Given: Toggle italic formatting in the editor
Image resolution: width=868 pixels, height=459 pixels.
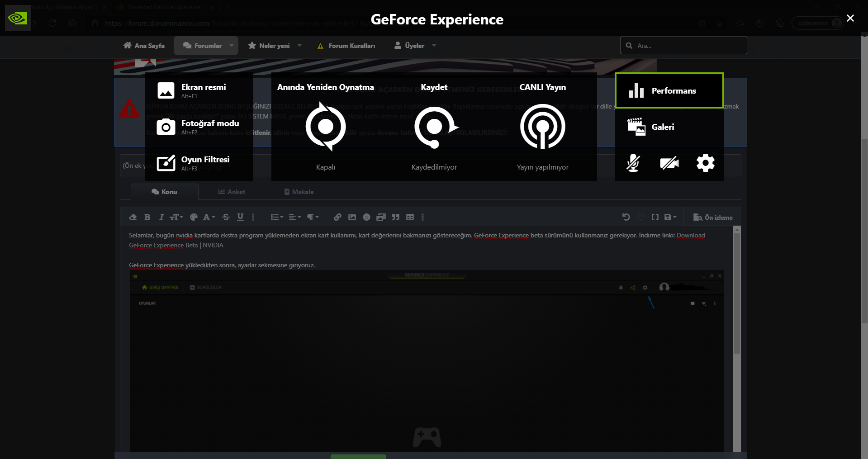Looking at the screenshot, I should (161, 217).
